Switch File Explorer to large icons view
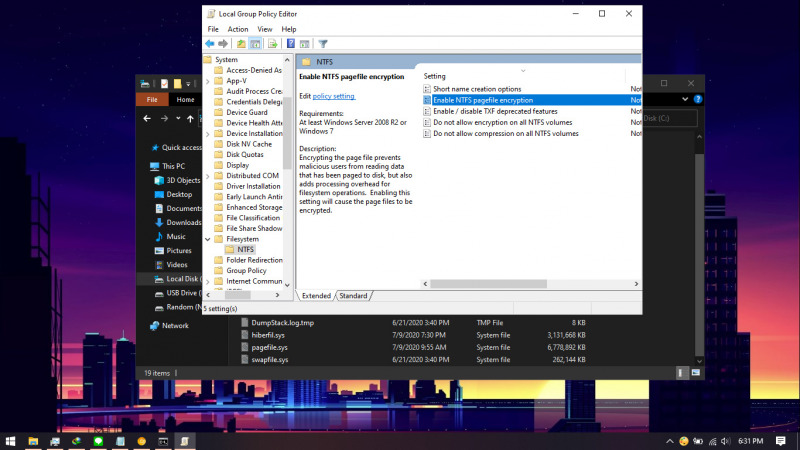 point(696,373)
